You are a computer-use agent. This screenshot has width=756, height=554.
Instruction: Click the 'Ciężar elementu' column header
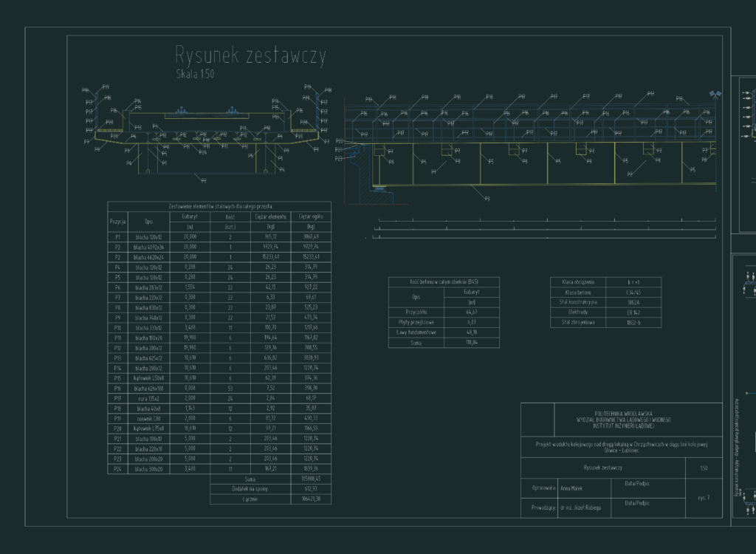[x=270, y=216]
